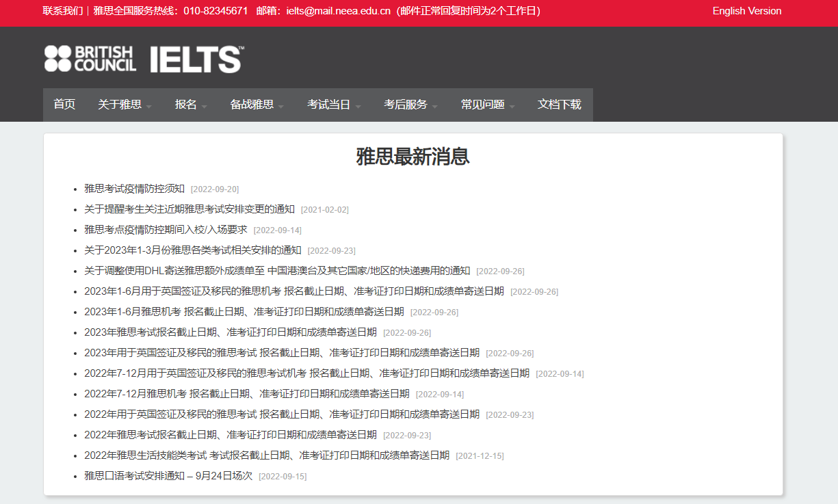The image size is (838, 504).
Task: Expand dropdown arrow next to 关于雅思
Action: pyautogui.click(x=149, y=106)
